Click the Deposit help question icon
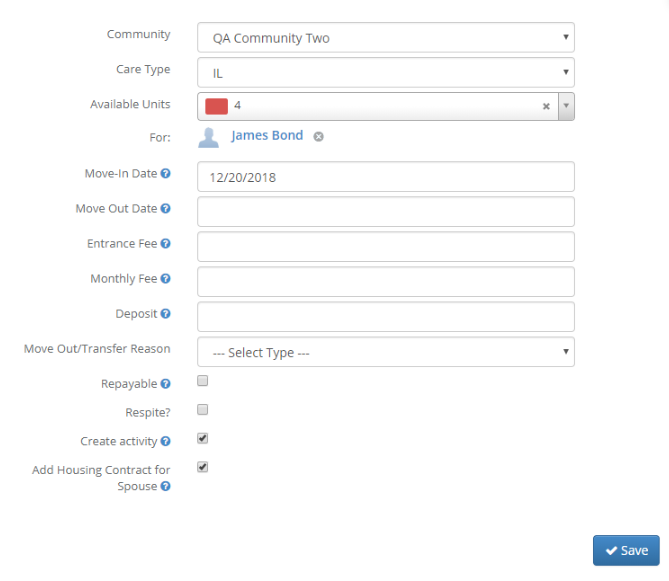669x581 pixels. click(166, 313)
